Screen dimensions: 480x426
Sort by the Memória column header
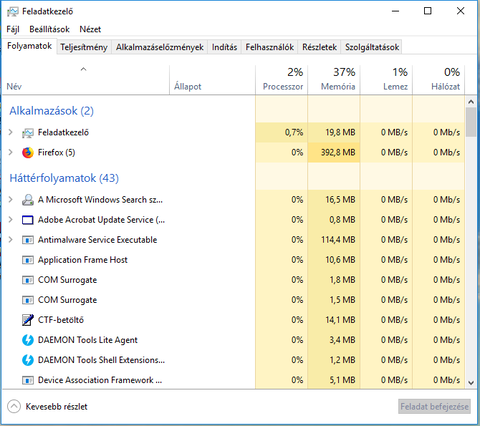click(334, 80)
